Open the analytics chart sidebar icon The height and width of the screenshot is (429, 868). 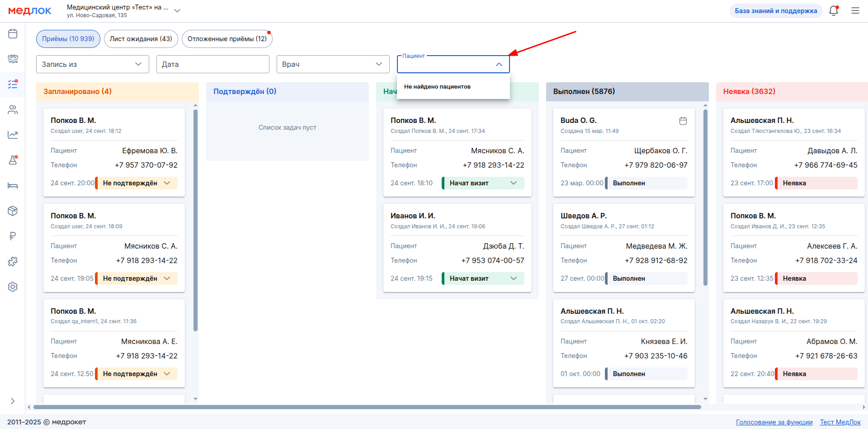tap(13, 135)
